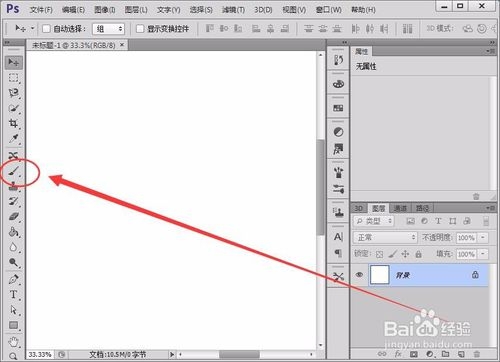Screen dimensions: 500x362
Task: Select the Quick Selection tool
Action: [14, 108]
